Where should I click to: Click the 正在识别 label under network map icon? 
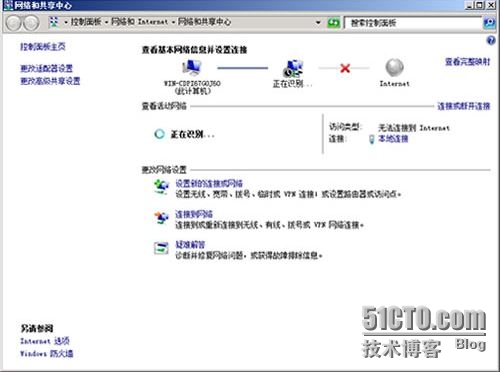click(292, 84)
